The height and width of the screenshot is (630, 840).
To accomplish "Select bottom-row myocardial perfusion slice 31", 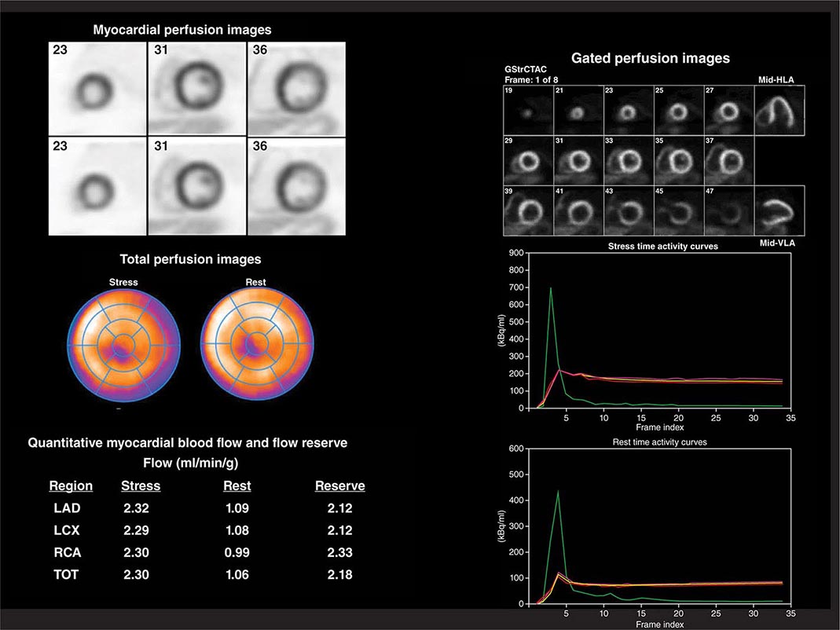I will 196,187.
